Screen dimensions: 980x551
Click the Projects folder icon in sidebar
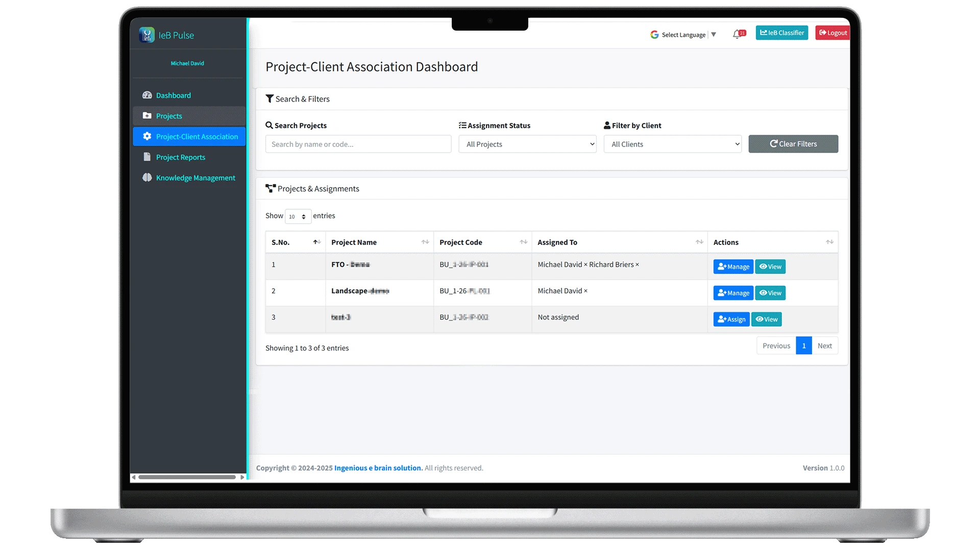(x=147, y=116)
